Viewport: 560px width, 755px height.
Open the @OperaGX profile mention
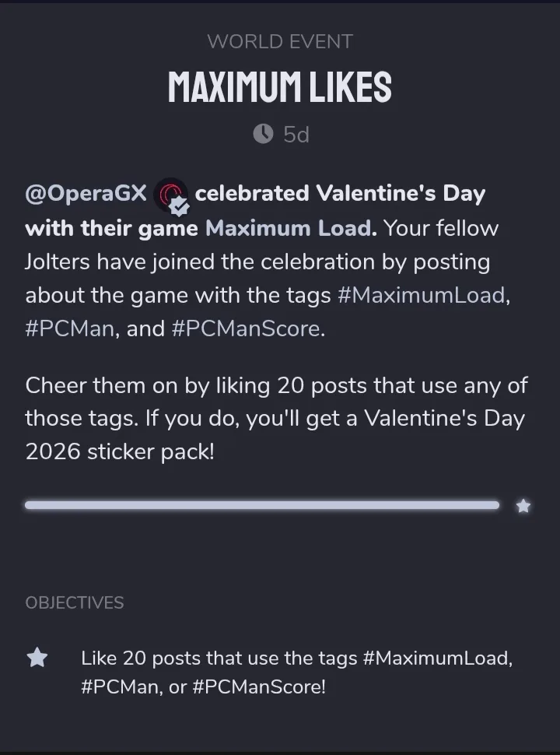86,193
